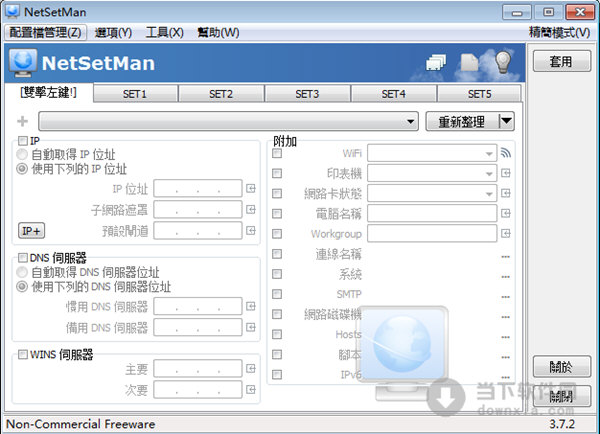
Task: Click the 關於 about button
Action: pyautogui.click(x=561, y=367)
